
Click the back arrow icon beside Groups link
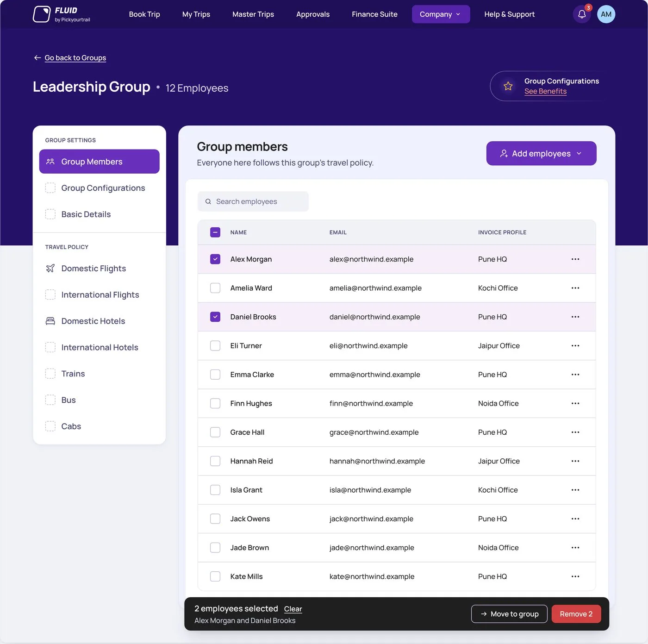pos(37,58)
